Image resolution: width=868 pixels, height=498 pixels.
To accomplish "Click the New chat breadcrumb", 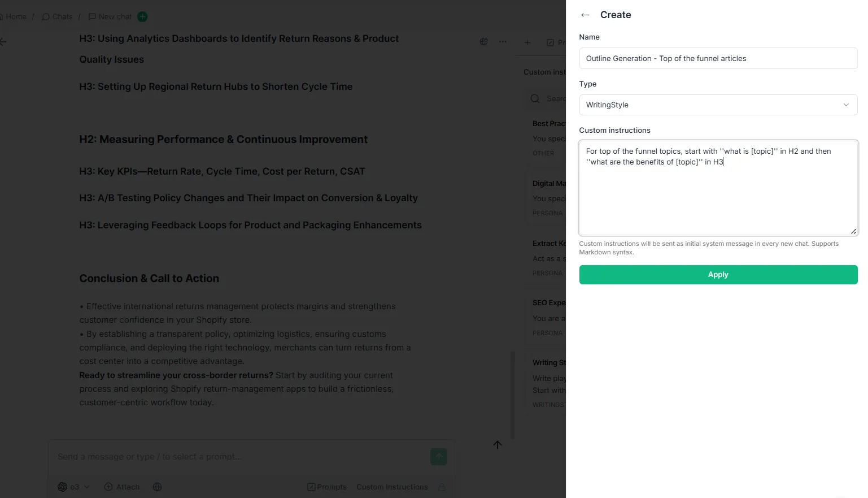I will point(110,17).
